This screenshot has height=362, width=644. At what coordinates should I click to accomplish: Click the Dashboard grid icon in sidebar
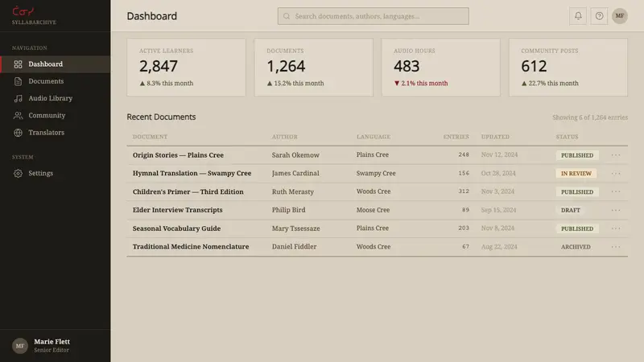[18, 64]
